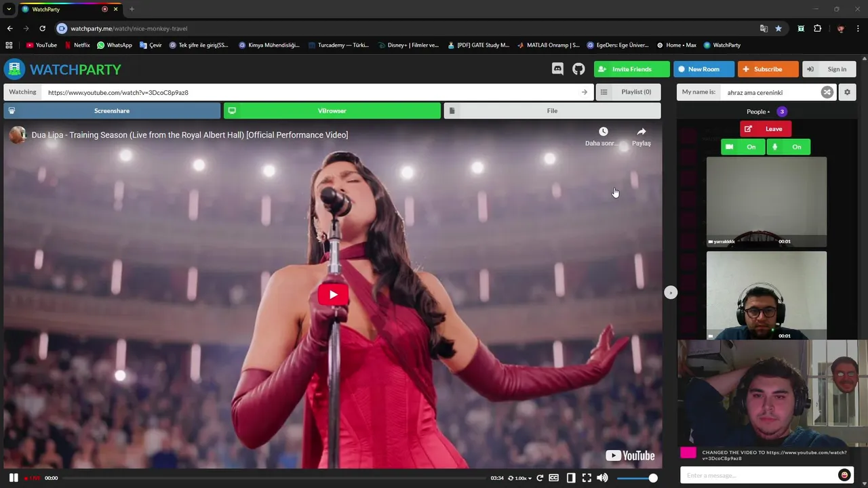Viewport: 868px width, 488px height.
Task: Click the yarrakkkk webcam tile
Action: [x=766, y=202]
